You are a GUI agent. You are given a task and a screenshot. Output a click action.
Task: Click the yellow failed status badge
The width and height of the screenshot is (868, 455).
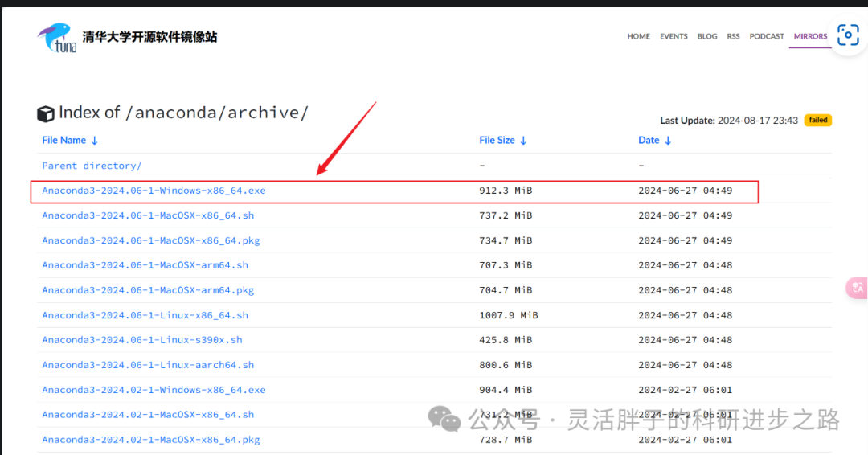point(817,120)
